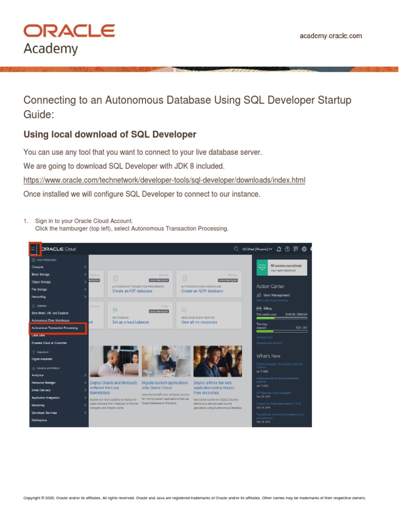The image size is (399, 532).
Task: Expand the File Storage submenu chevron
Action: point(85,289)
